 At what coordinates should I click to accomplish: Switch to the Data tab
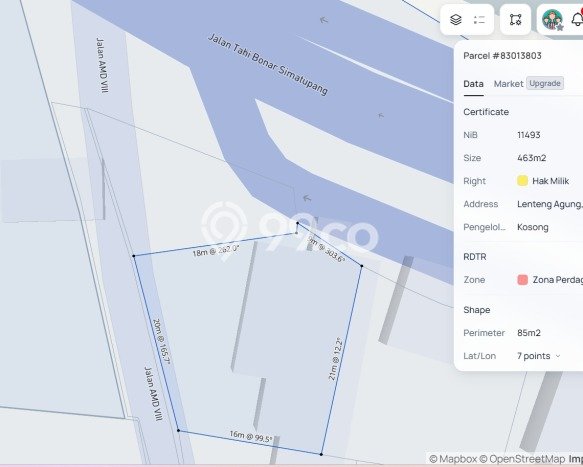(x=473, y=84)
